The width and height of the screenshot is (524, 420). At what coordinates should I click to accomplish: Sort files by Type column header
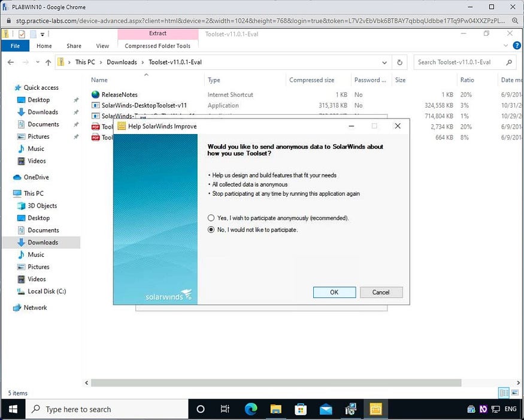(x=214, y=80)
